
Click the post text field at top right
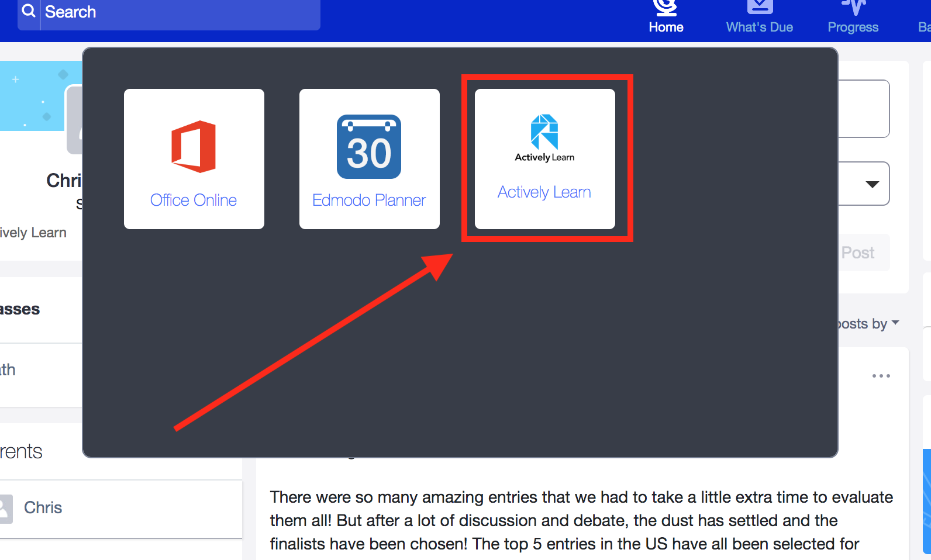pyautogui.click(x=863, y=109)
